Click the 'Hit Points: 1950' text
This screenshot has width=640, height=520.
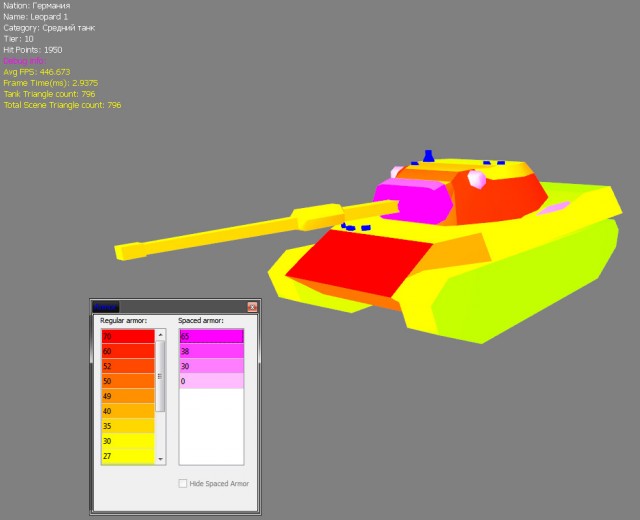coord(33,50)
